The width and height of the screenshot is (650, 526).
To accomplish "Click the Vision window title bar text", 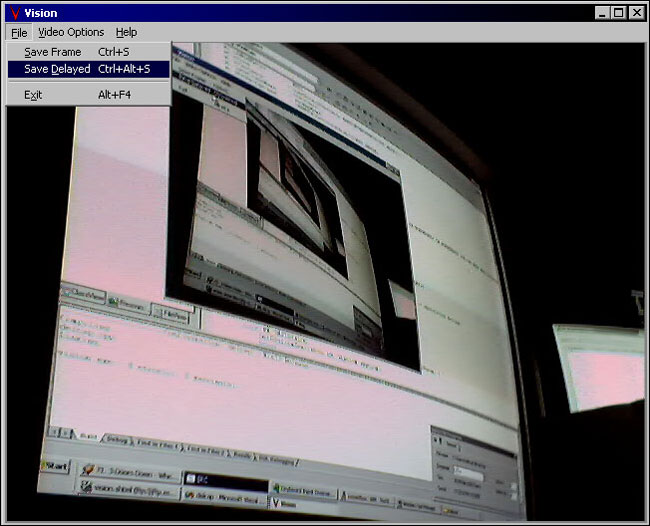I will 41,13.
